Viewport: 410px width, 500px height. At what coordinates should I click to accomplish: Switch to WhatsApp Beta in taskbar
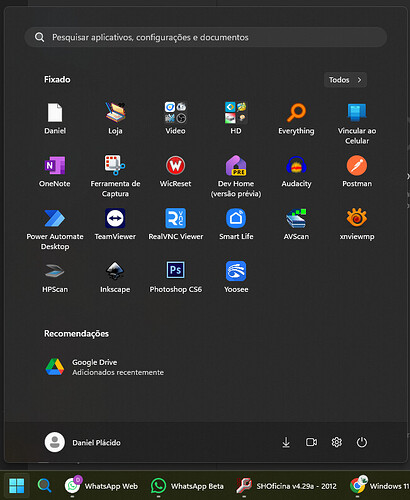(x=188, y=486)
